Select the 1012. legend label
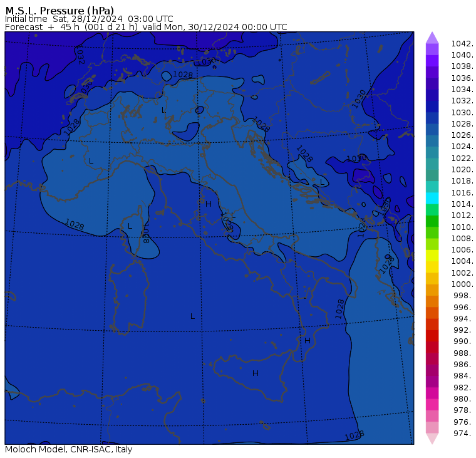This screenshot has height=458, width=476. 462,216
